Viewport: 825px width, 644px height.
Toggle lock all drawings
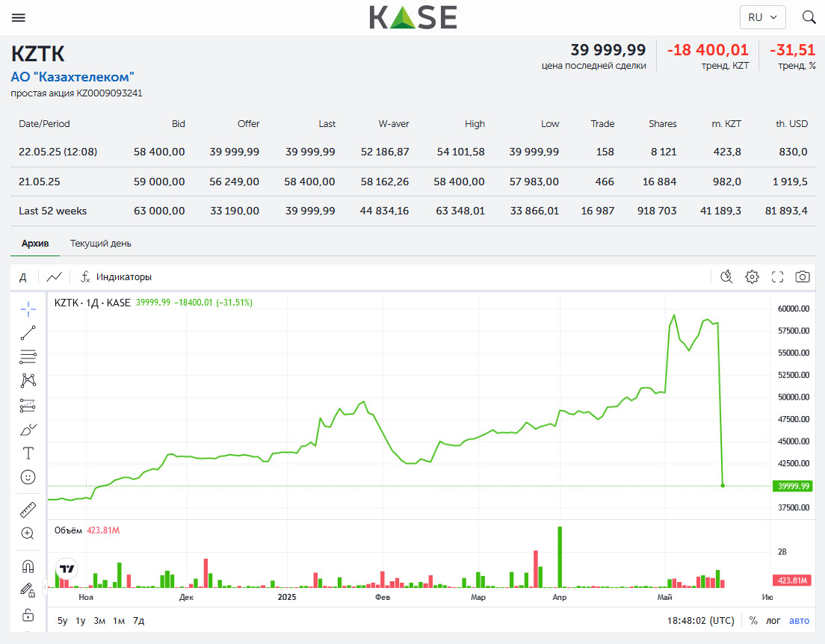click(x=28, y=615)
